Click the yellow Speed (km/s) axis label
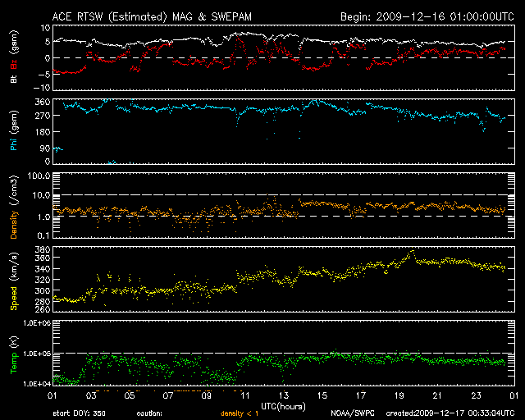The height and width of the screenshot is (420, 525). (13, 281)
